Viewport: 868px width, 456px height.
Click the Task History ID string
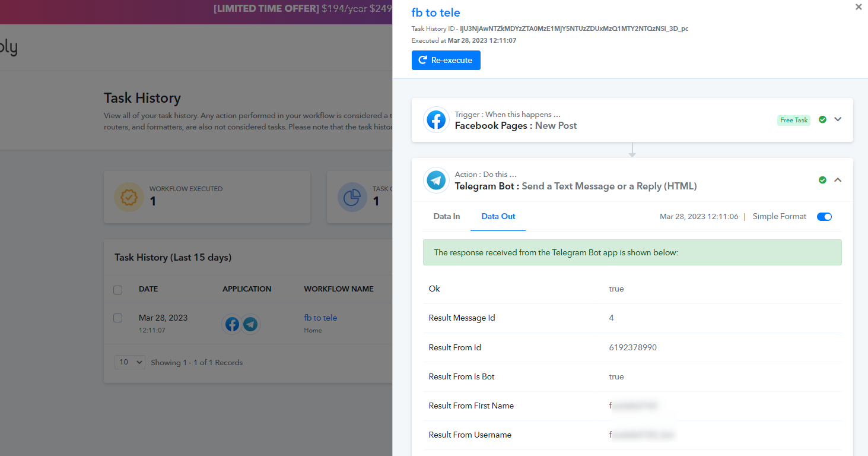[x=574, y=28]
